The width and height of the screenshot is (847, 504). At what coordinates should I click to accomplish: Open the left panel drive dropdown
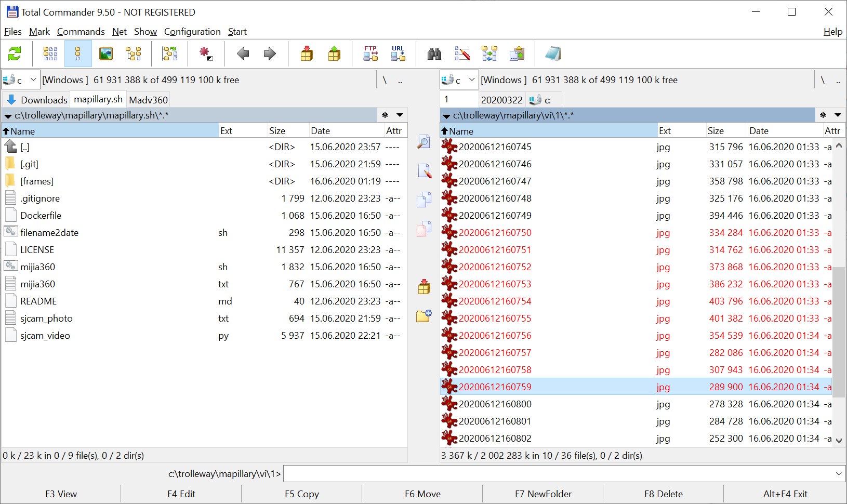coord(21,79)
